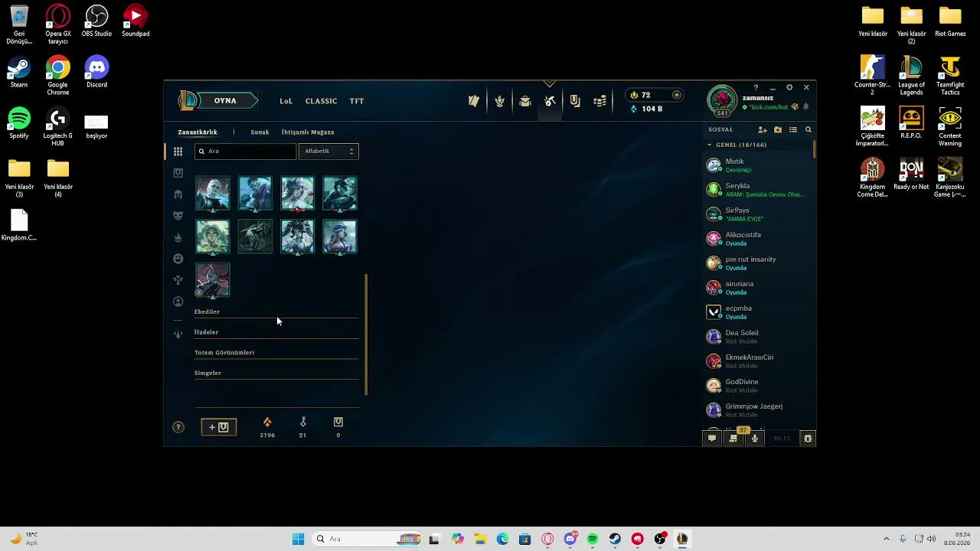Filter loot by skins mask icon
980x551 pixels.
tap(178, 216)
